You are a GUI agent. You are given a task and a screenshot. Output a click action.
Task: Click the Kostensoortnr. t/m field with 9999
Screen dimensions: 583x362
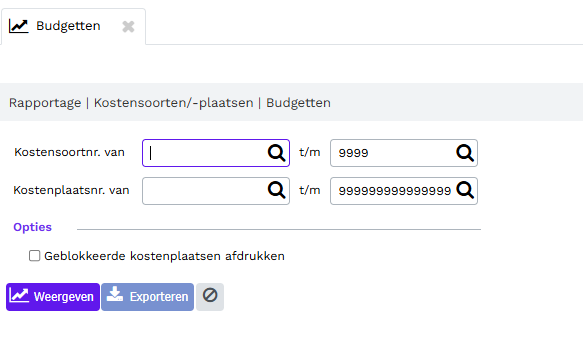coord(393,153)
